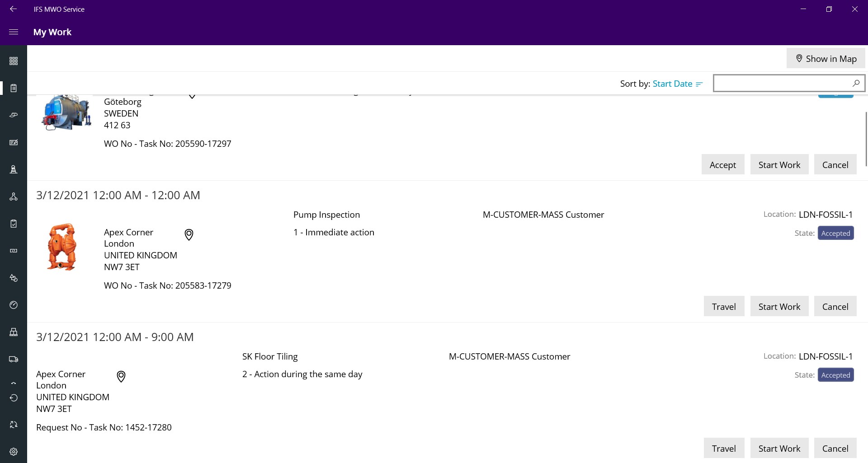This screenshot has height=463, width=868.
Task: Open the note edit sidebar icon
Action: pyautogui.click(x=14, y=142)
